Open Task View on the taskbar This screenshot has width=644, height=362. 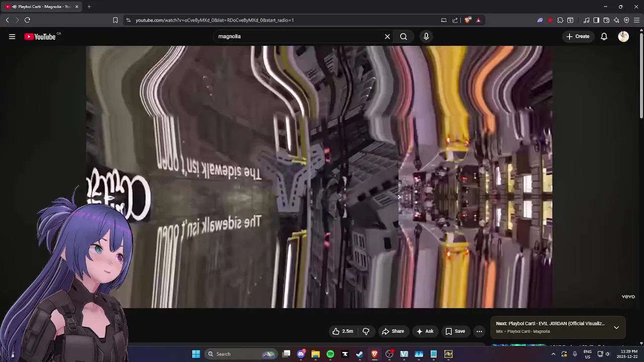286,354
